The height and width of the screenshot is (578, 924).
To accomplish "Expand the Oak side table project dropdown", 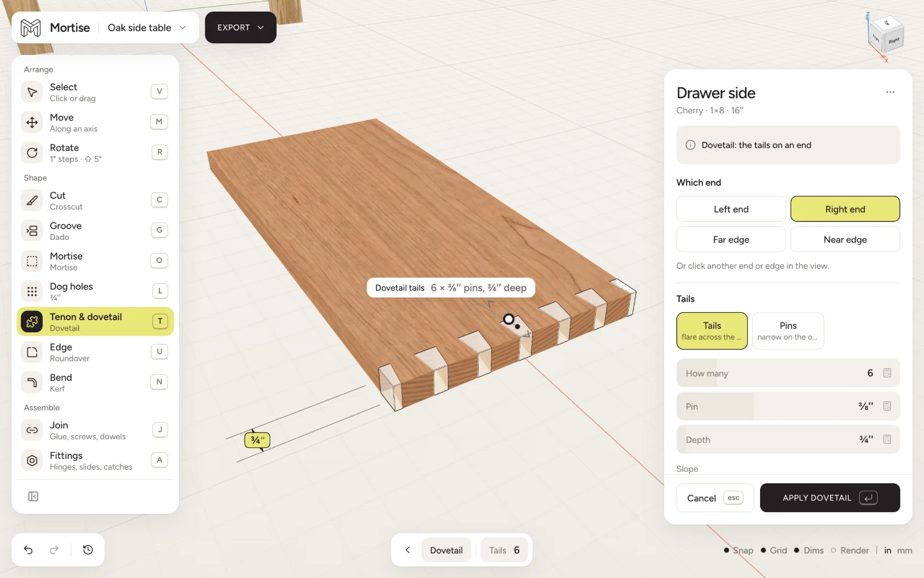I will [x=147, y=28].
